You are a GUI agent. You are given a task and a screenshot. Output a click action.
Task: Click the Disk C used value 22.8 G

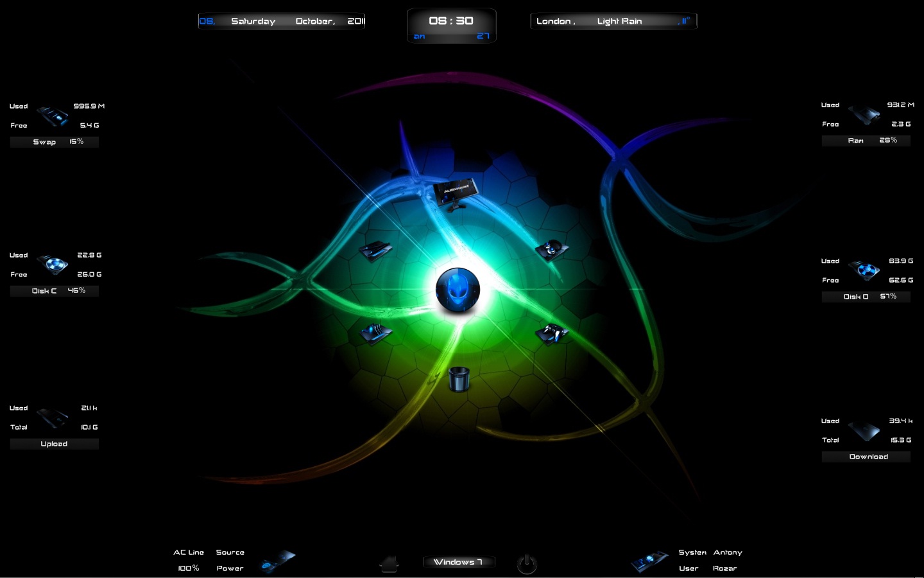pyautogui.click(x=89, y=255)
